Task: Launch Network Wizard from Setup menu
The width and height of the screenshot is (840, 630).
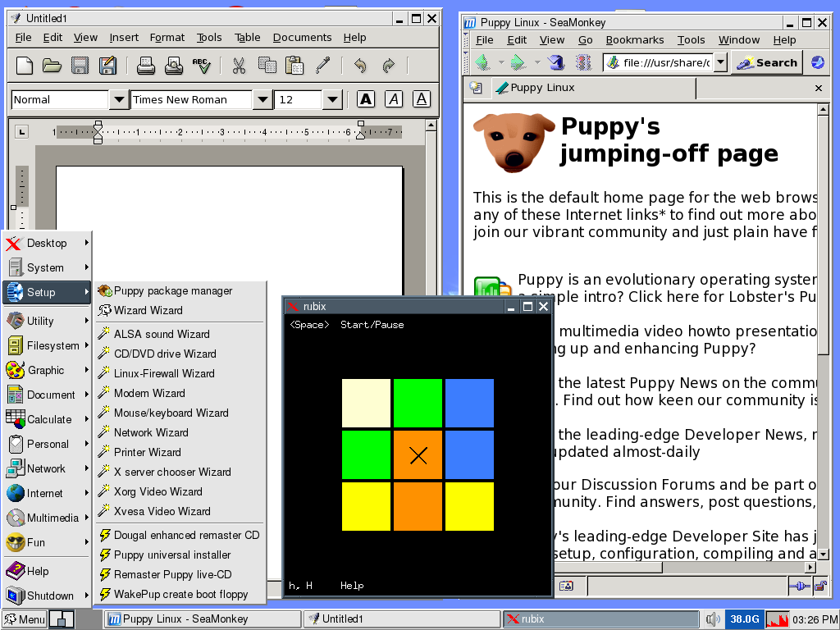Action: click(x=180, y=432)
